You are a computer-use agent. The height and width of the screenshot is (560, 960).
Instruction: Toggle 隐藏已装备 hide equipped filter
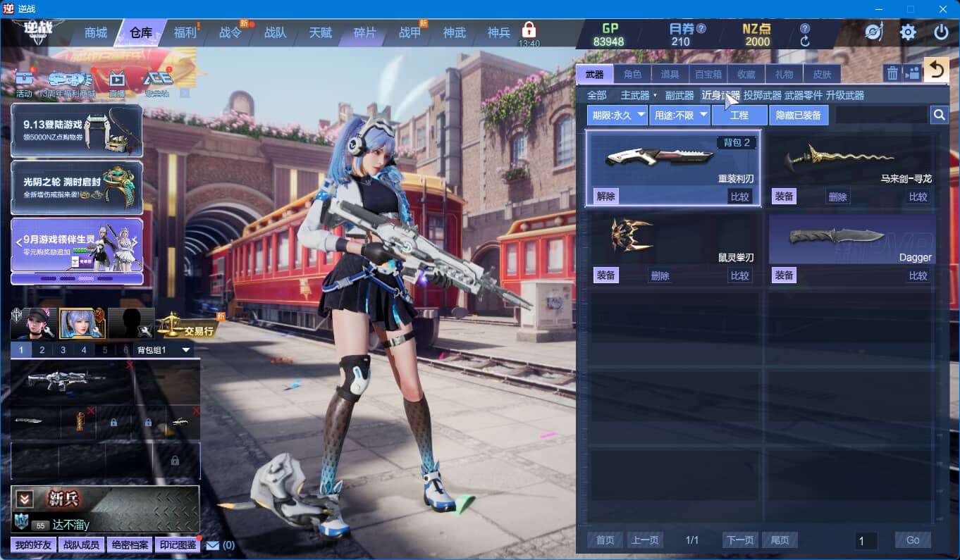(x=799, y=116)
